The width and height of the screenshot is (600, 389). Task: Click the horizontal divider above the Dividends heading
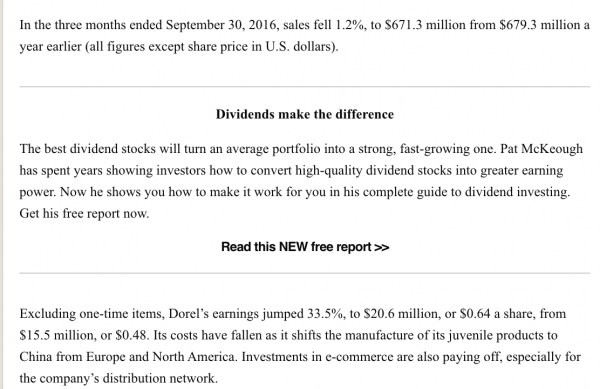point(305,86)
